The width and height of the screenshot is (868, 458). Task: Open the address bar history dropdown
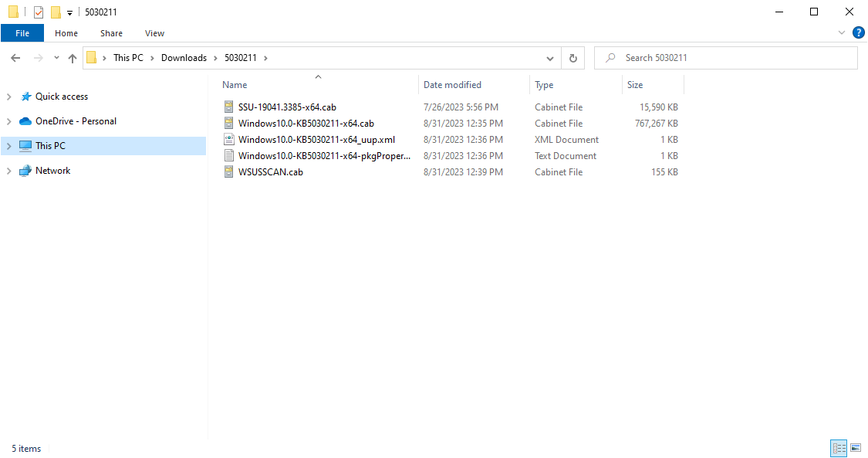[549, 58]
